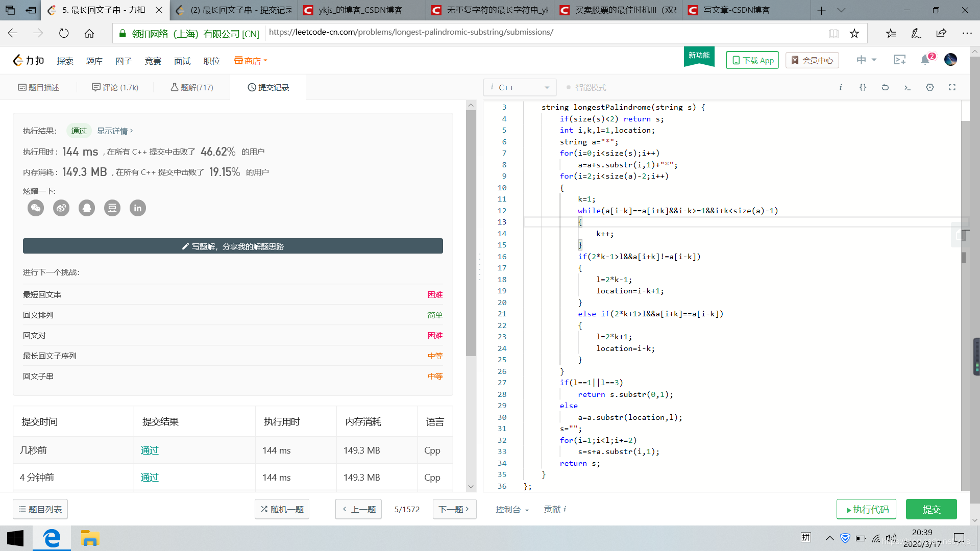Screen dimensions: 980x551
Task: Click the browser address bar URL
Action: click(x=411, y=32)
